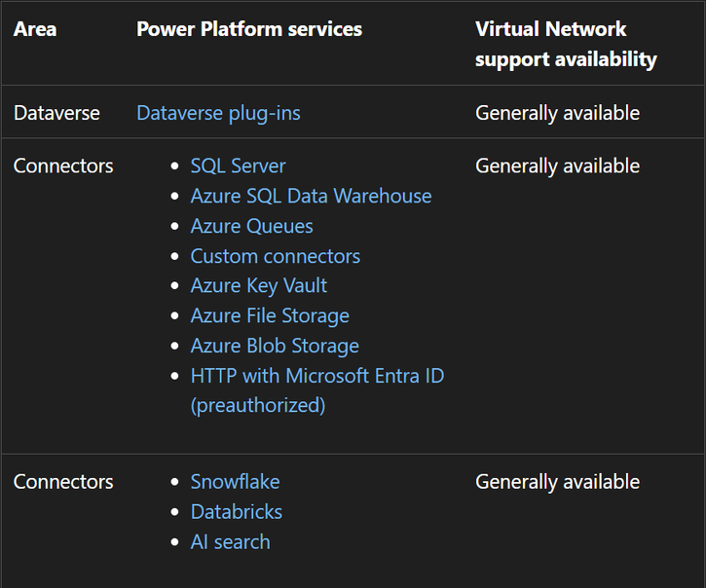Open the Custom connectors link
Screen dimensions: 706x588
[275, 256]
